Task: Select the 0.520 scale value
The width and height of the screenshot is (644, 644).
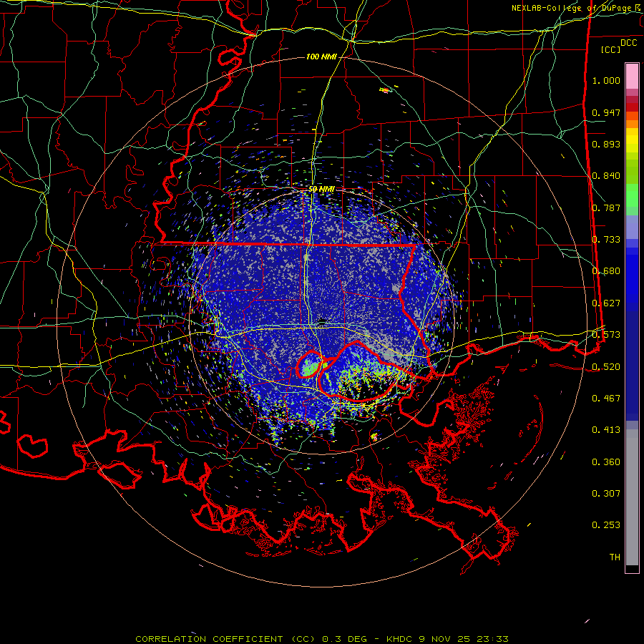Action: 606,367
